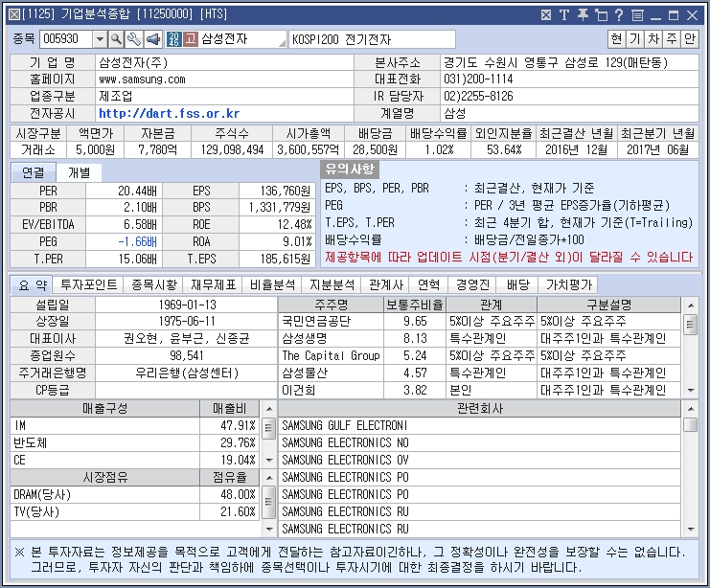Select SAMSUNG GULF ELECTRONI company row

479,425
